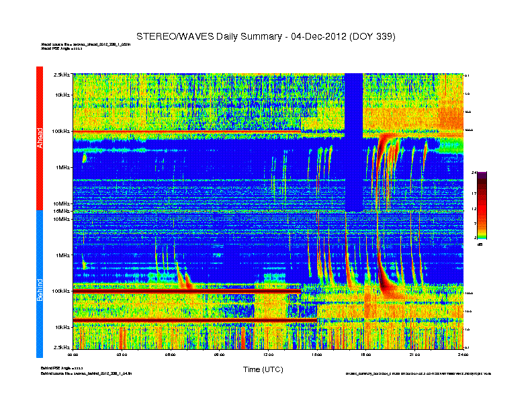Click the STEREO/WAVES Daily Summary title
532x411 pixels.
[265, 36]
